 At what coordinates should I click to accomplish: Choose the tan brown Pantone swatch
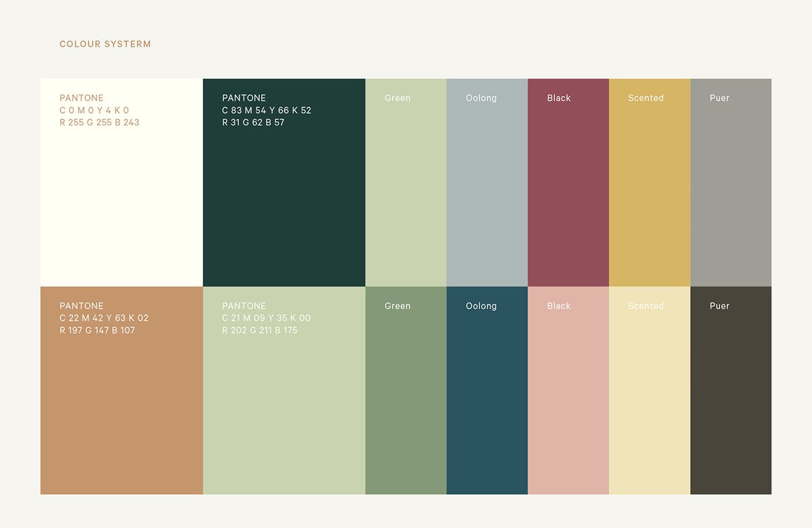tap(122, 413)
